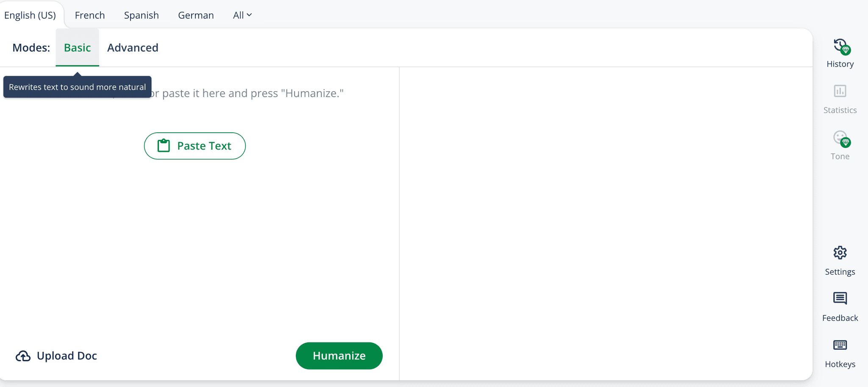Select the Basic mode tab

point(78,47)
